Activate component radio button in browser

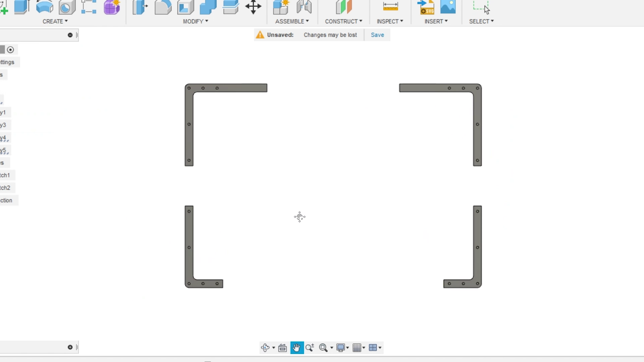click(10, 50)
